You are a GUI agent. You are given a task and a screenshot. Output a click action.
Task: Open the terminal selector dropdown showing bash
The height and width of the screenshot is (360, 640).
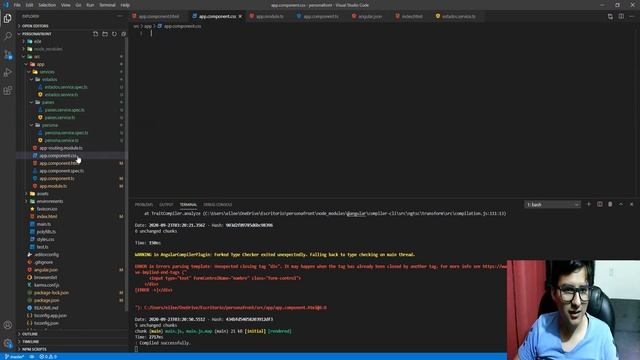(552, 204)
